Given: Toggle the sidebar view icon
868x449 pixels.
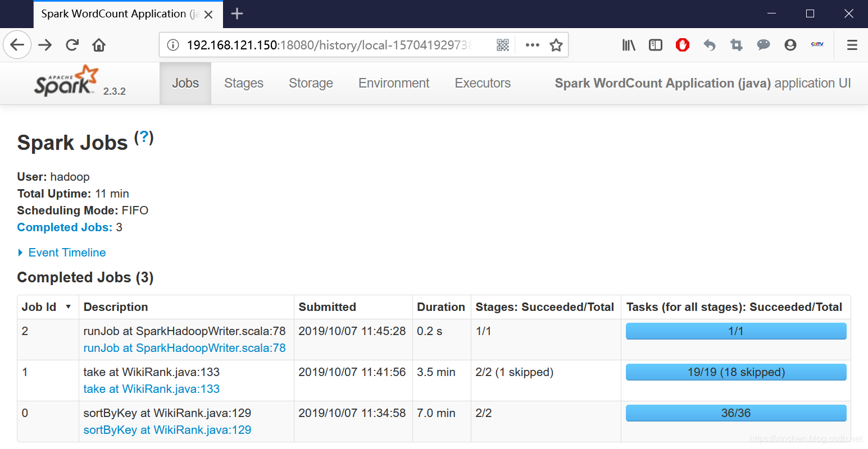Looking at the screenshot, I should tap(656, 45).
